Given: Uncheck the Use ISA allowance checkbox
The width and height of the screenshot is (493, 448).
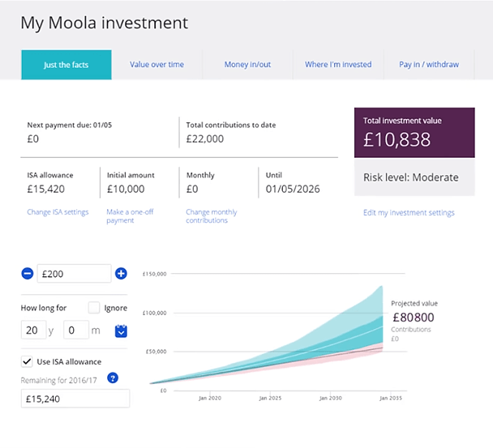Looking at the screenshot, I should coord(27,361).
